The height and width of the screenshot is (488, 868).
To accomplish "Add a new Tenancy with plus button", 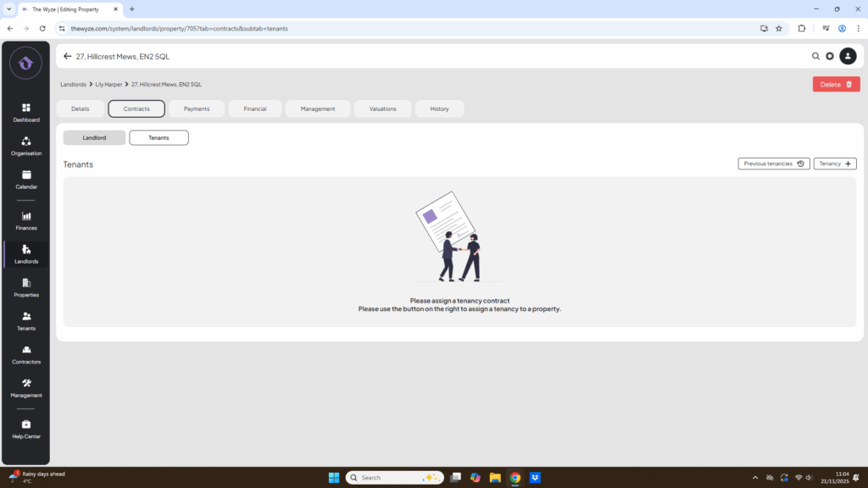I will [835, 164].
